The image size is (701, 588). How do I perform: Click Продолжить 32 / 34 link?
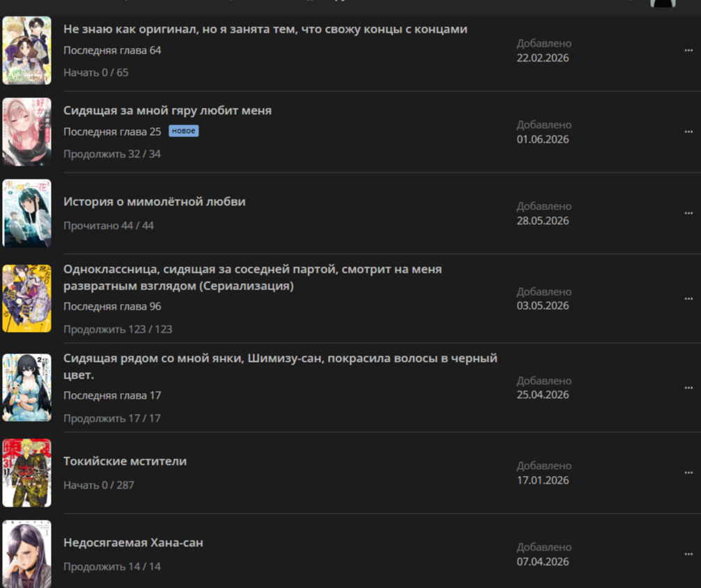[112, 154]
